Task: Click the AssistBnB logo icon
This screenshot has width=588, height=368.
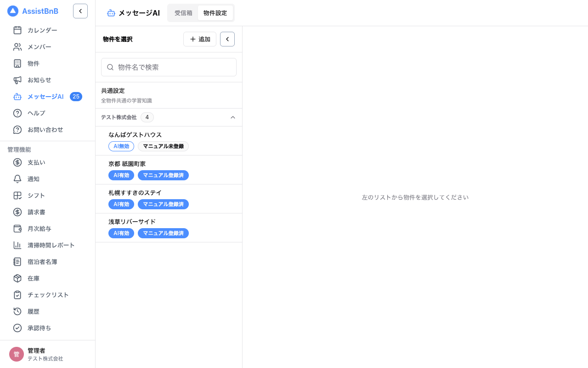Action: (x=13, y=11)
